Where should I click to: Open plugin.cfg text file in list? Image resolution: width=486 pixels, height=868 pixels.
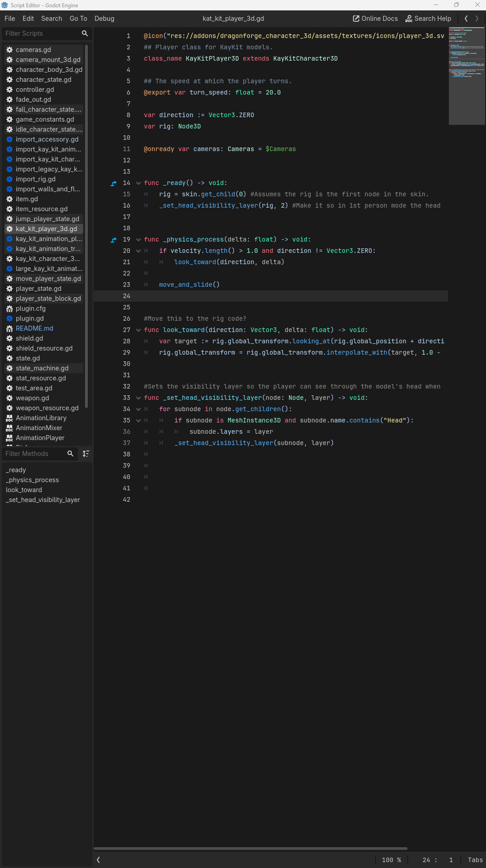[x=30, y=308]
